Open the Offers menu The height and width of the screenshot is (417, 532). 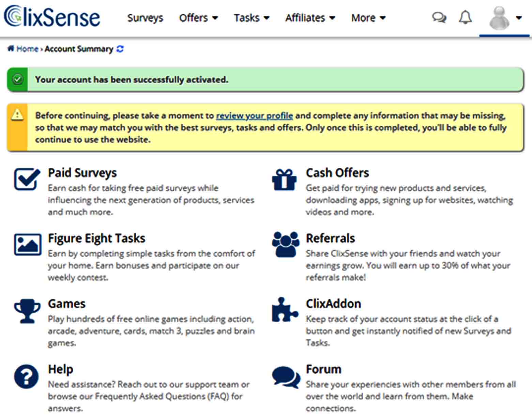click(x=198, y=18)
